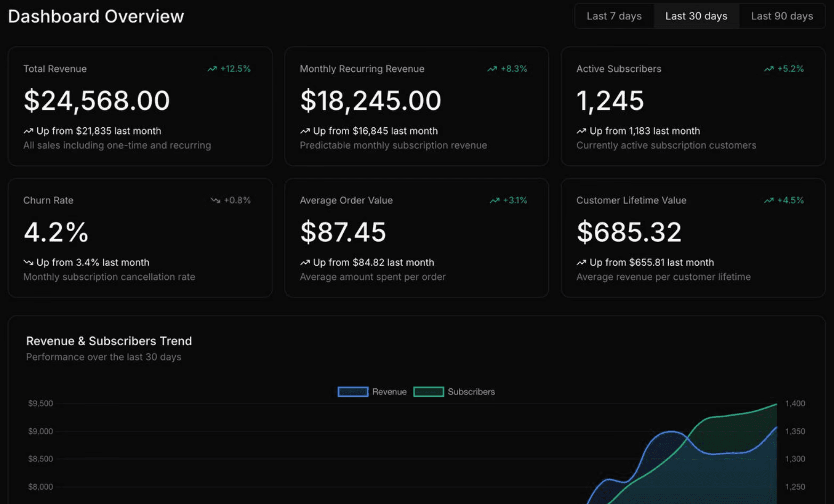Click the arrow icon before 'Up from $655.81 last month'

click(581, 263)
